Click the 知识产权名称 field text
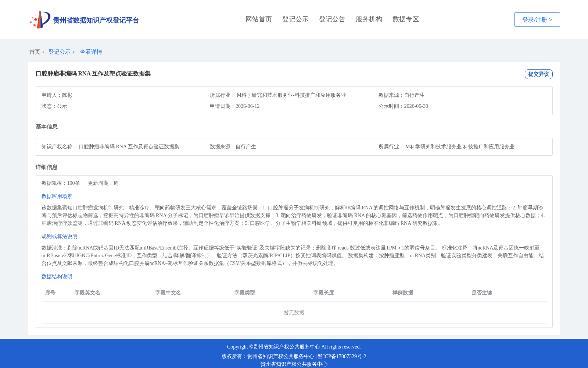 point(110,146)
